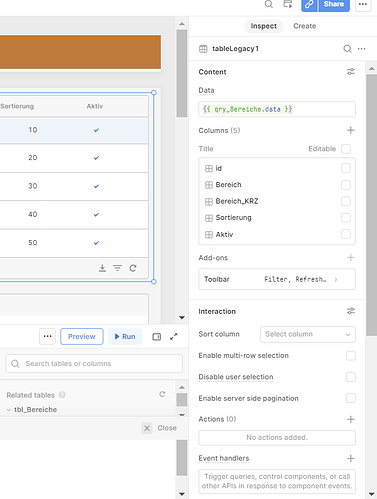
Task: Click the orange header container
Action: coord(80,52)
